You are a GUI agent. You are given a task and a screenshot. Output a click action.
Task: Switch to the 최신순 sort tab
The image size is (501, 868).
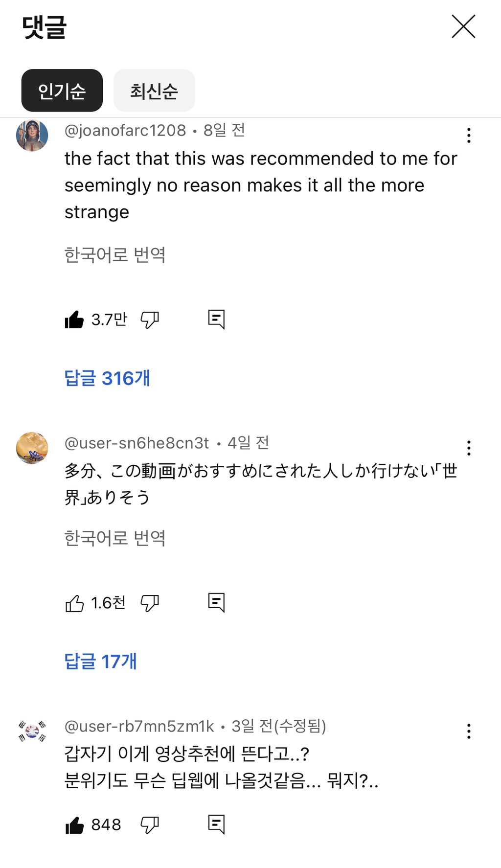click(154, 91)
